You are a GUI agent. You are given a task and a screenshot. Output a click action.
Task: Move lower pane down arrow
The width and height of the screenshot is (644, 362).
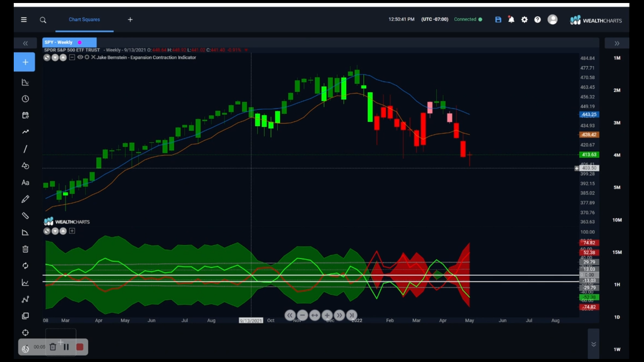click(55, 231)
